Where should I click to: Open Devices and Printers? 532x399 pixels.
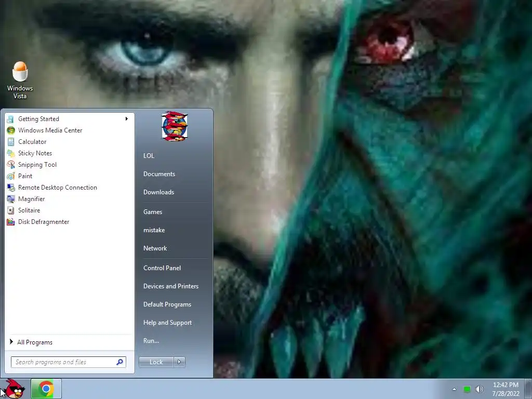[x=171, y=286]
